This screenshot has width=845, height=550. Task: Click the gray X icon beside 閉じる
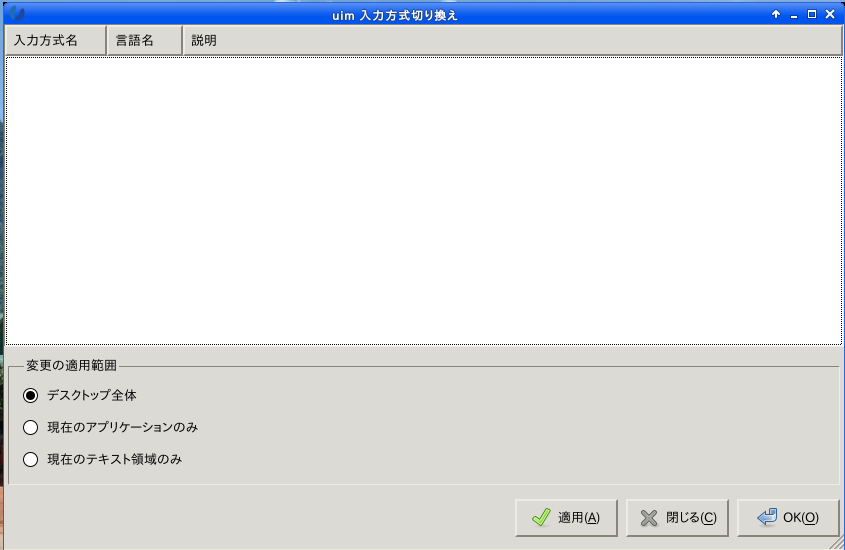(649, 518)
